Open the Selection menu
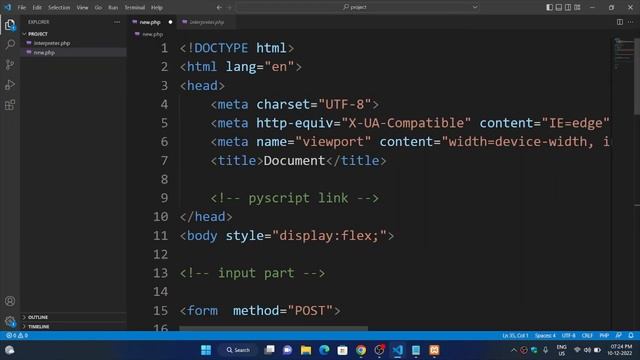The width and height of the screenshot is (640, 360). (59, 7)
